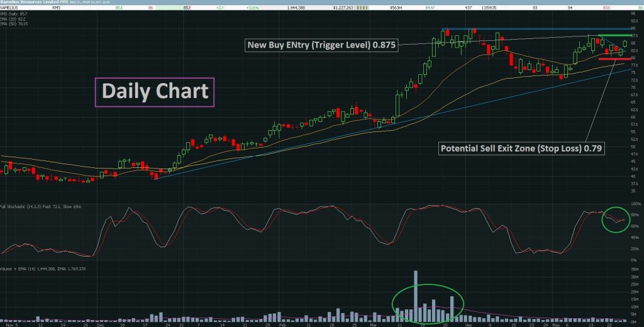This screenshot has width=644, height=327.
Task: Click the 35M level on the volume axis
Action: [634, 270]
